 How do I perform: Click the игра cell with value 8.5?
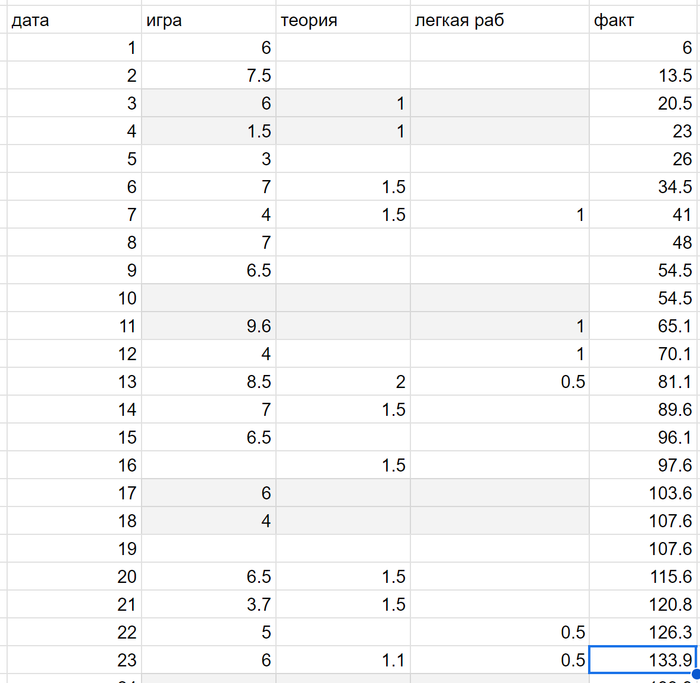[x=208, y=381]
